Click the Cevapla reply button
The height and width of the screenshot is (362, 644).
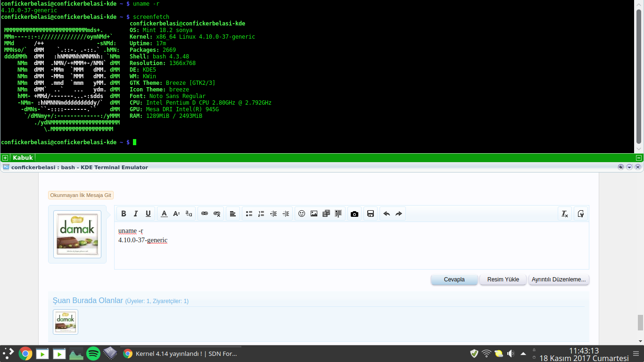pos(454,279)
